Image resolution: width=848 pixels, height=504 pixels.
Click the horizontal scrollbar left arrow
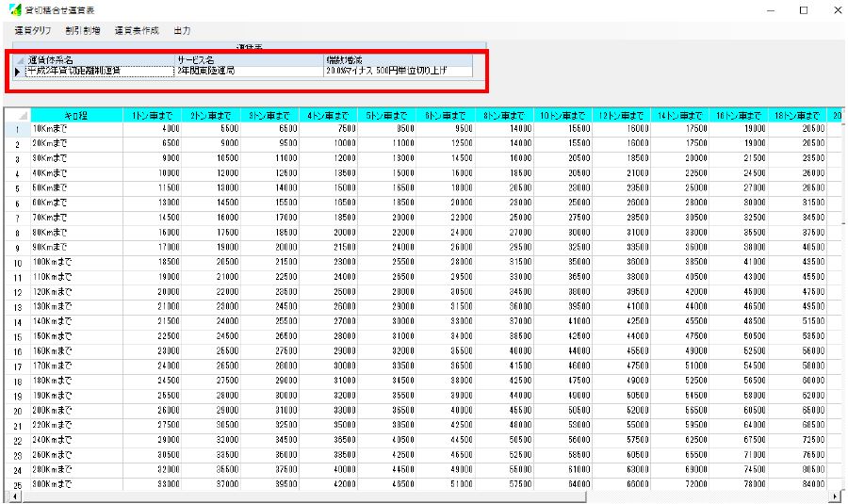[x=14, y=496]
